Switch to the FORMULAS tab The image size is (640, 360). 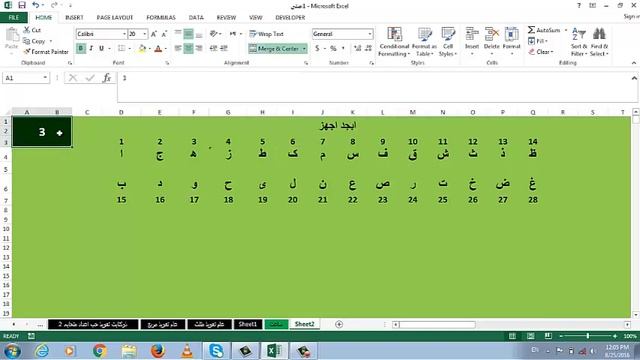161,18
